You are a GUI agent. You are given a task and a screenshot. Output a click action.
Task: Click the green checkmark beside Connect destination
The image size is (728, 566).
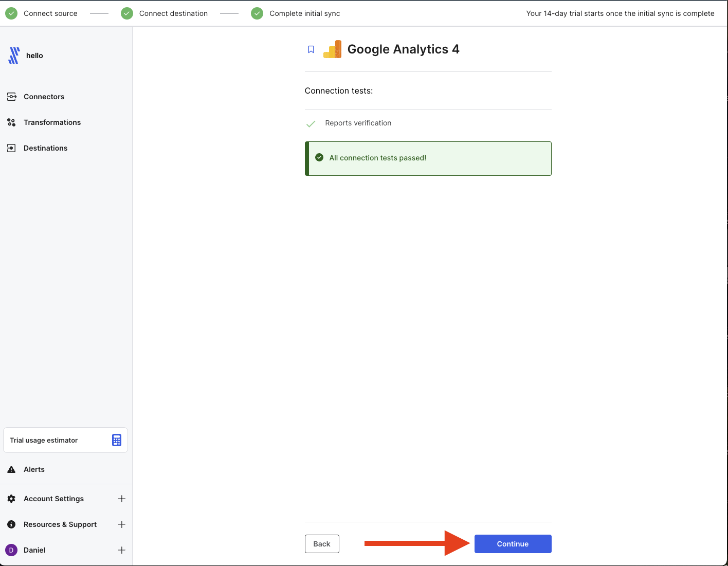pyautogui.click(x=127, y=13)
